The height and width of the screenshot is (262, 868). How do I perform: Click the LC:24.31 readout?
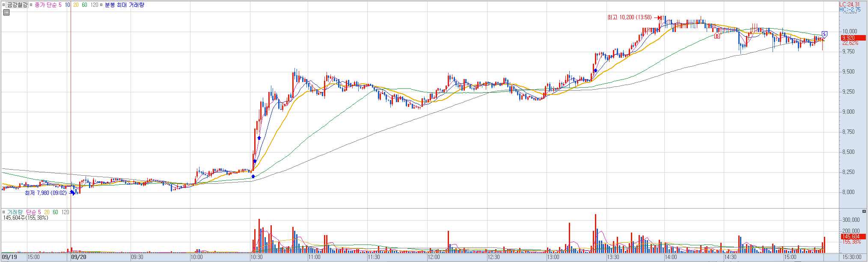(849, 4)
